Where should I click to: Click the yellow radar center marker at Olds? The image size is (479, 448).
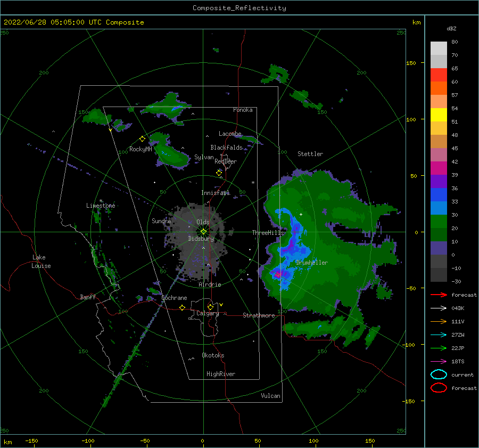click(x=203, y=232)
